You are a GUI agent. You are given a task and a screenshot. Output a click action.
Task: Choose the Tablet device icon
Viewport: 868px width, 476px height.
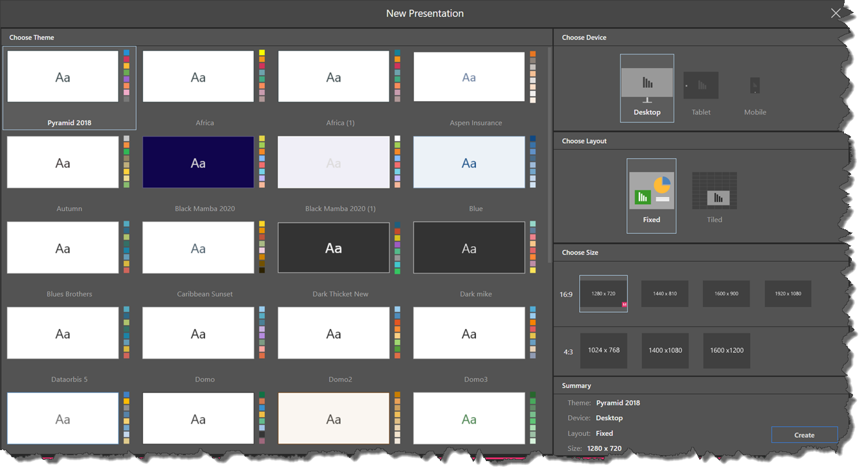(701, 86)
